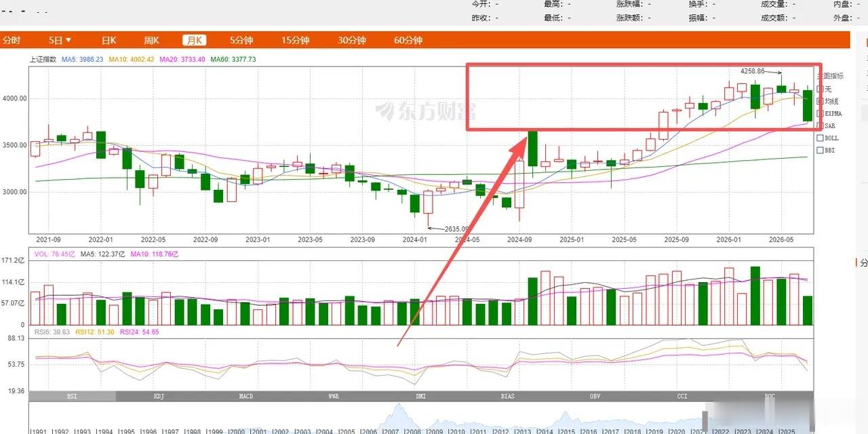
Task: Select the CCI indicator tab
Action: 682,396
